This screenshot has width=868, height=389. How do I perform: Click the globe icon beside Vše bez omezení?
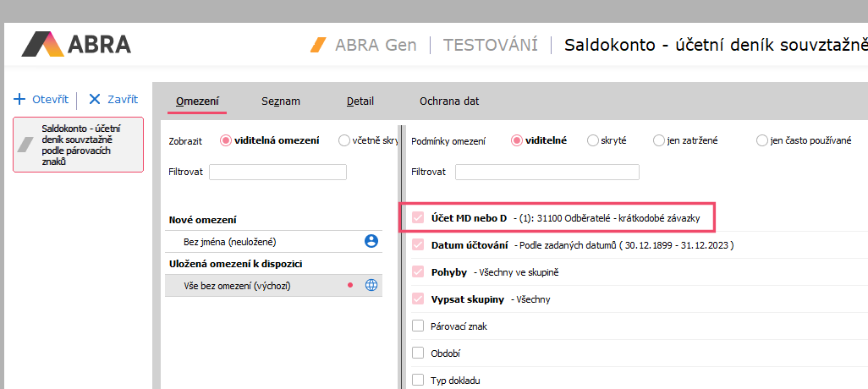pos(371,286)
